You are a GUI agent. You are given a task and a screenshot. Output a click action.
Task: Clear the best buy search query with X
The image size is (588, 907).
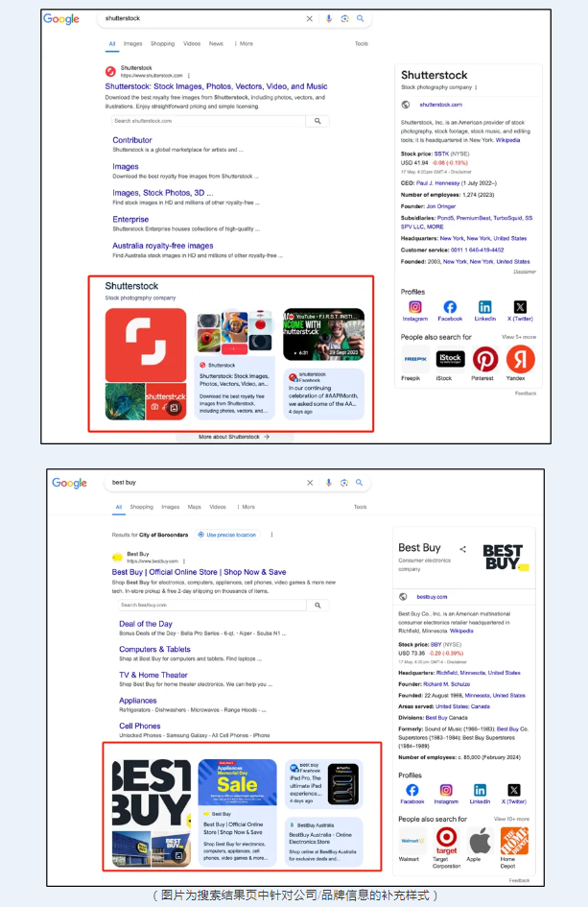click(x=310, y=483)
